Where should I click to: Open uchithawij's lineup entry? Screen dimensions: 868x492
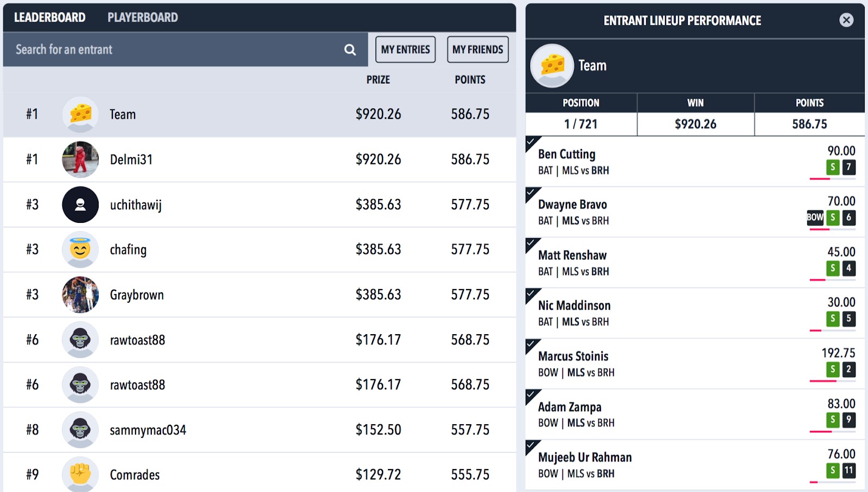click(136, 205)
